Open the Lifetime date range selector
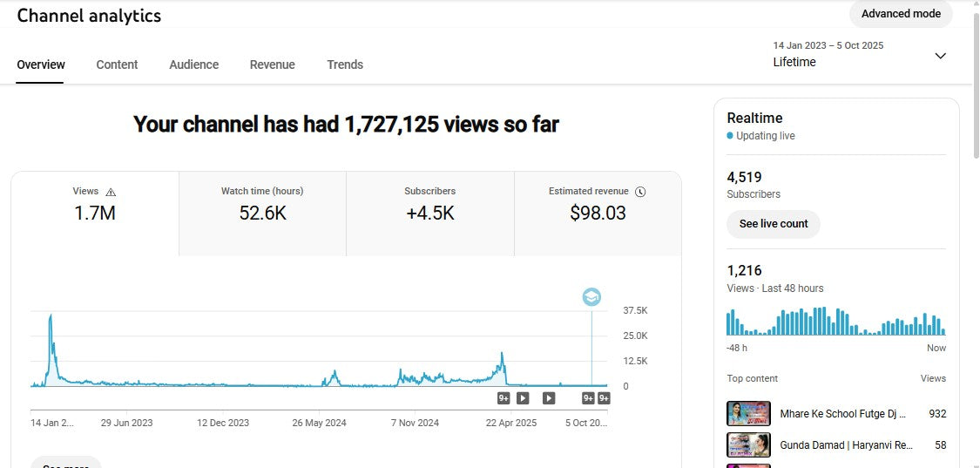 point(794,62)
